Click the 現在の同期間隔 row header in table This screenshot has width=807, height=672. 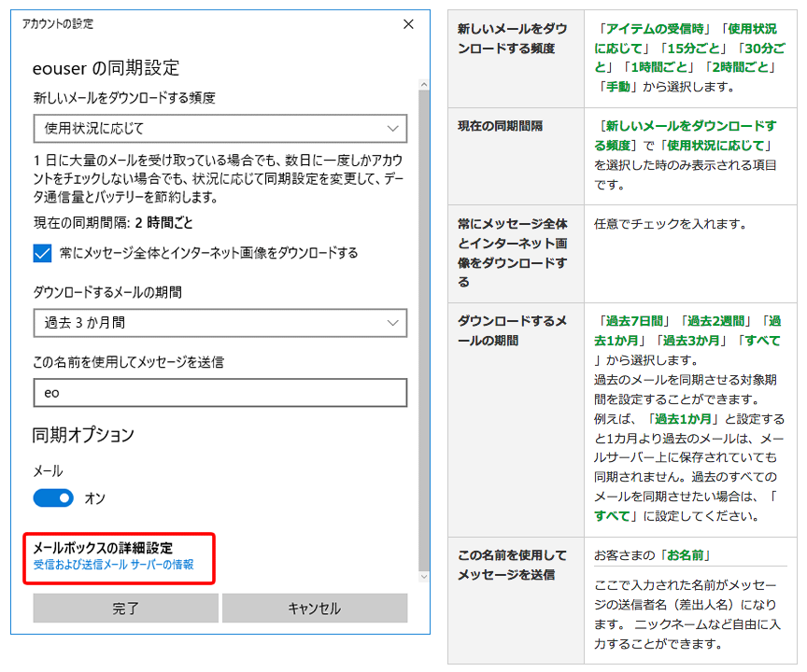coord(500,126)
